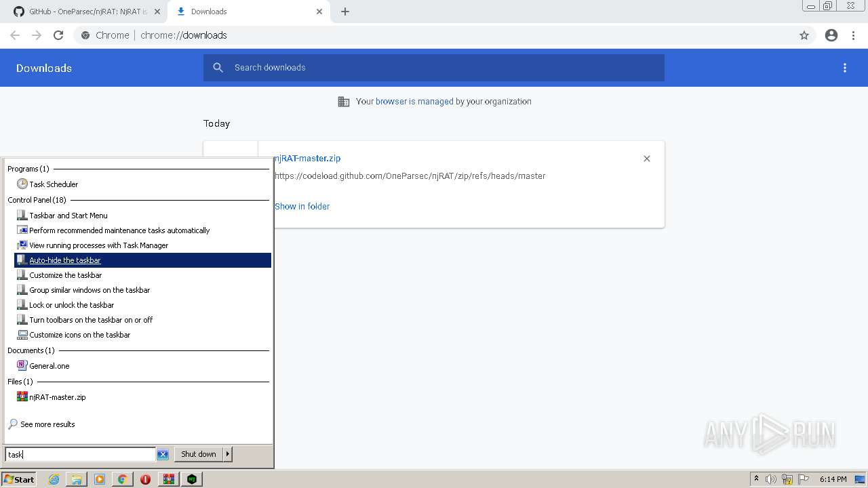Switch to Chrome in the taskbar
This screenshot has width=868, height=488.
(122, 479)
